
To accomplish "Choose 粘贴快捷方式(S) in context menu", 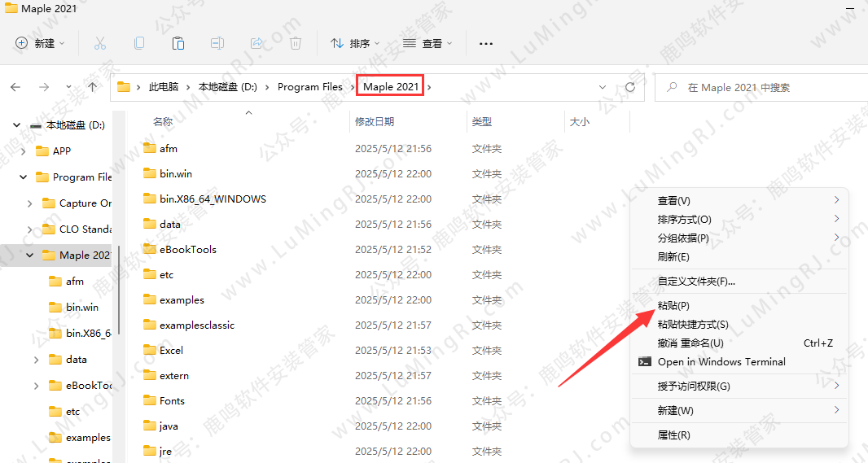I will pyautogui.click(x=739, y=324).
